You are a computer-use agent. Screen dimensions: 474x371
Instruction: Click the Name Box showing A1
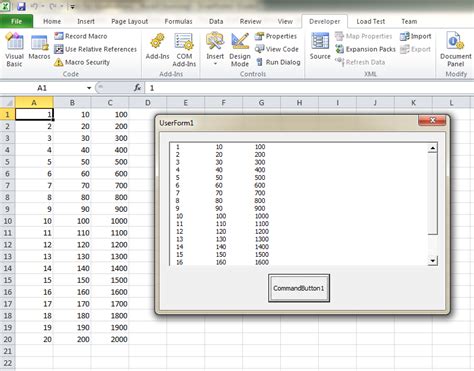point(43,88)
